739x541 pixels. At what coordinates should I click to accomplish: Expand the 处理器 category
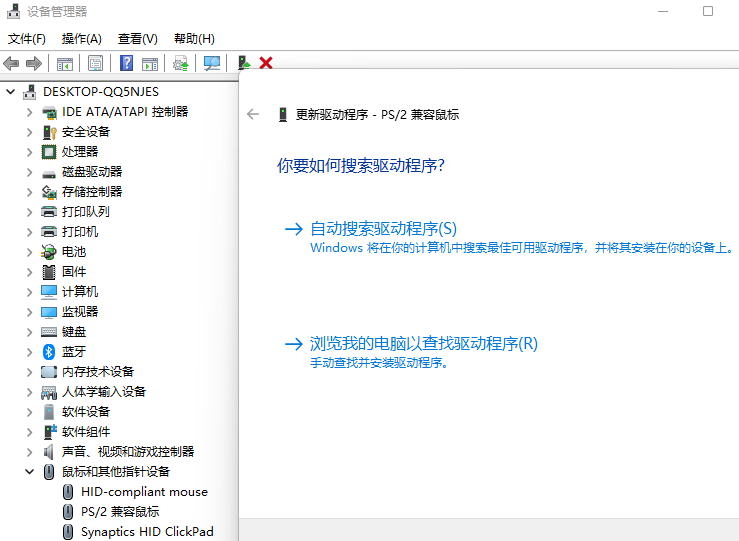coord(29,151)
